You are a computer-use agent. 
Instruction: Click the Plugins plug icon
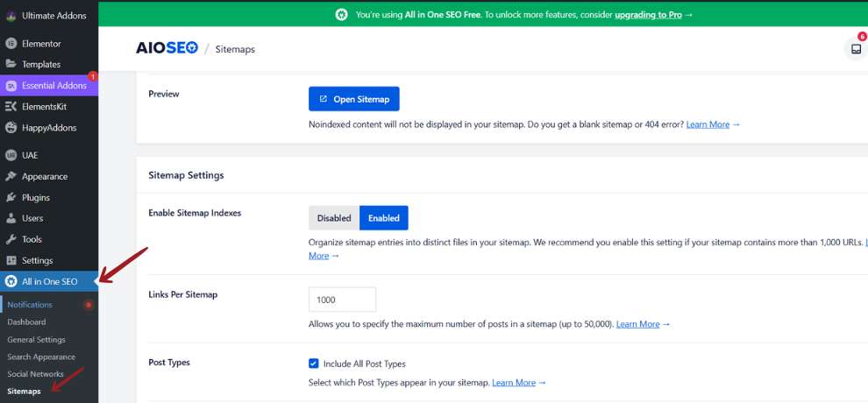tap(11, 197)
